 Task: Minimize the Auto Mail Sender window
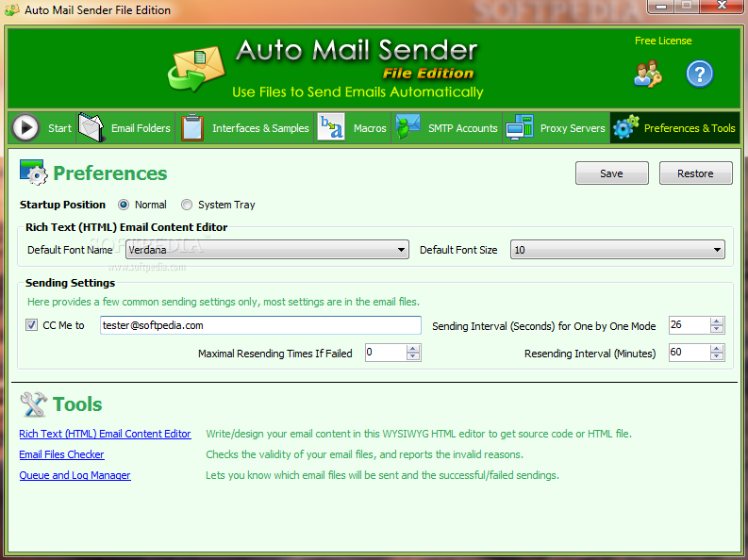coord(661,7)
